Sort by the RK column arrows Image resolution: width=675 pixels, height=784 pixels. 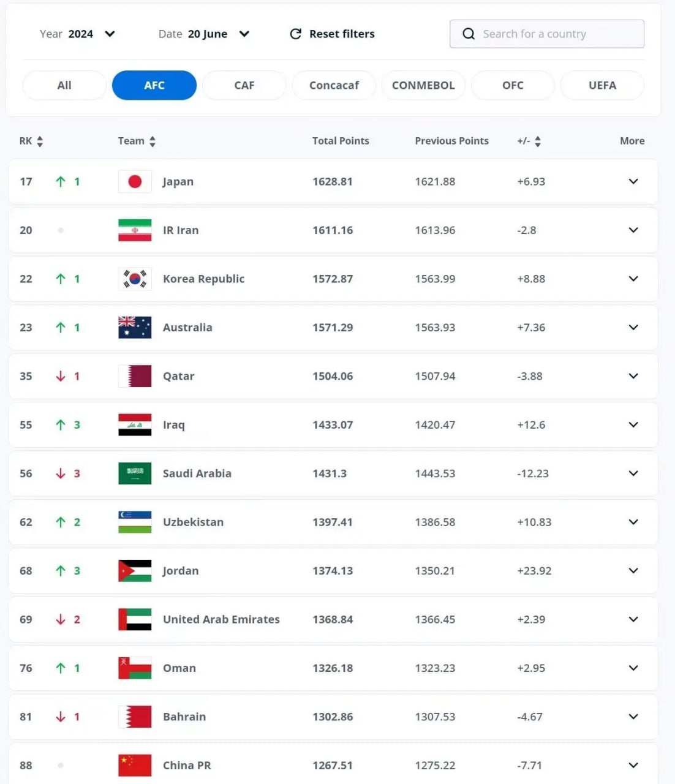(x=40, y=141)
